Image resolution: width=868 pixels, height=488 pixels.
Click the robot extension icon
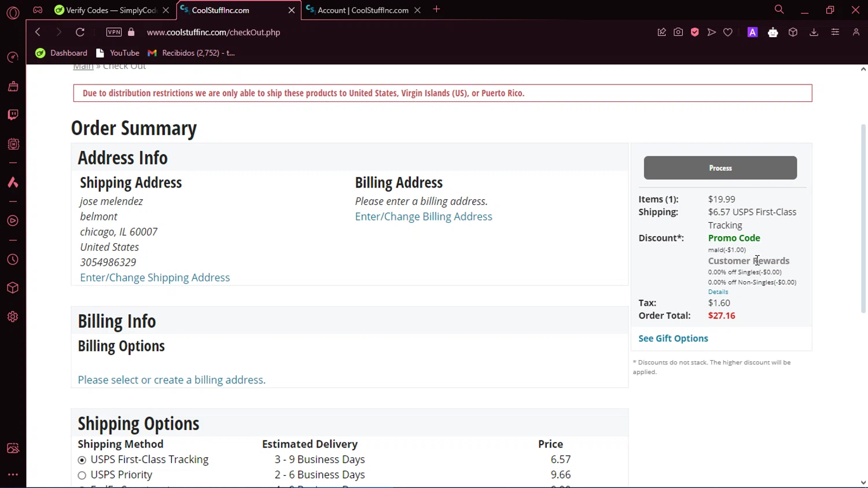[x=773, y=32]
